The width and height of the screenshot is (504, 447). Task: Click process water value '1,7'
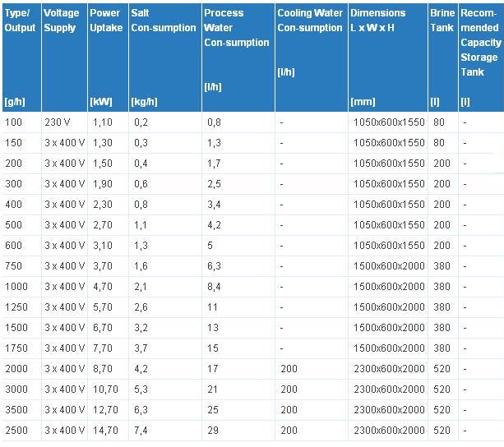pos(214,164)
